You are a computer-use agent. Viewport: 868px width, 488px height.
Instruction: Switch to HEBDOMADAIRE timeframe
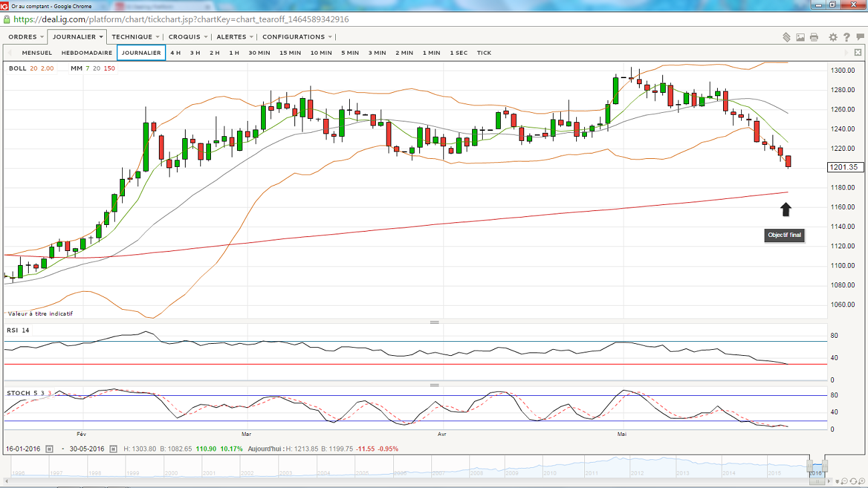(87, 53)
